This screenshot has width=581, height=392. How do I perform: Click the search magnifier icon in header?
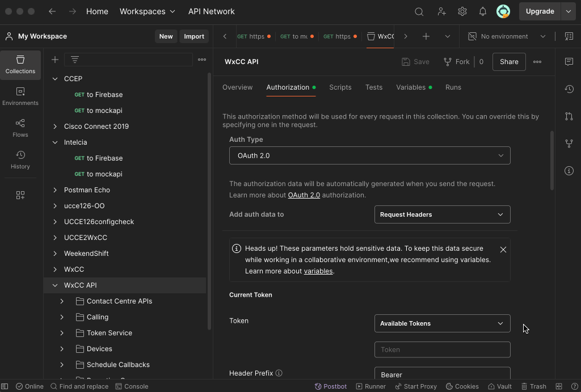pos(419,11)
